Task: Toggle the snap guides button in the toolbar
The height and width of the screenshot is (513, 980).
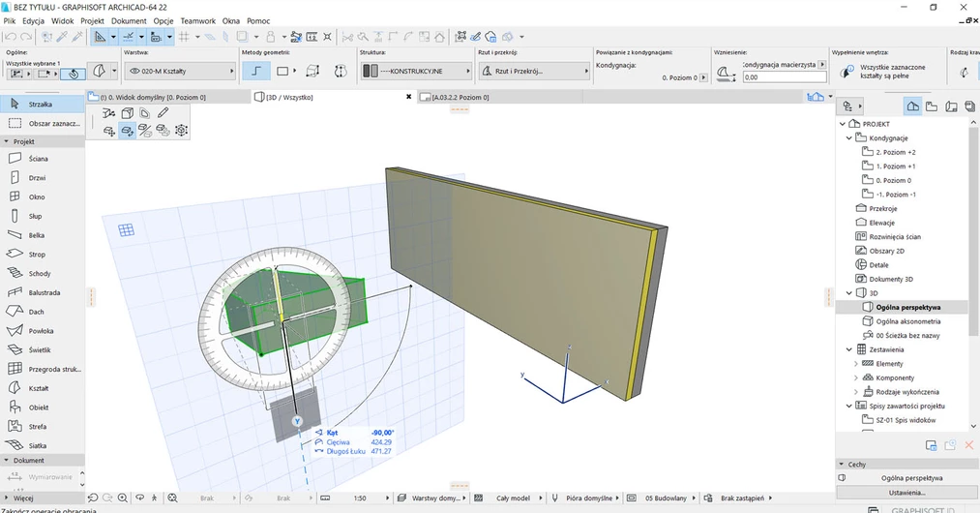Action: 128,37
